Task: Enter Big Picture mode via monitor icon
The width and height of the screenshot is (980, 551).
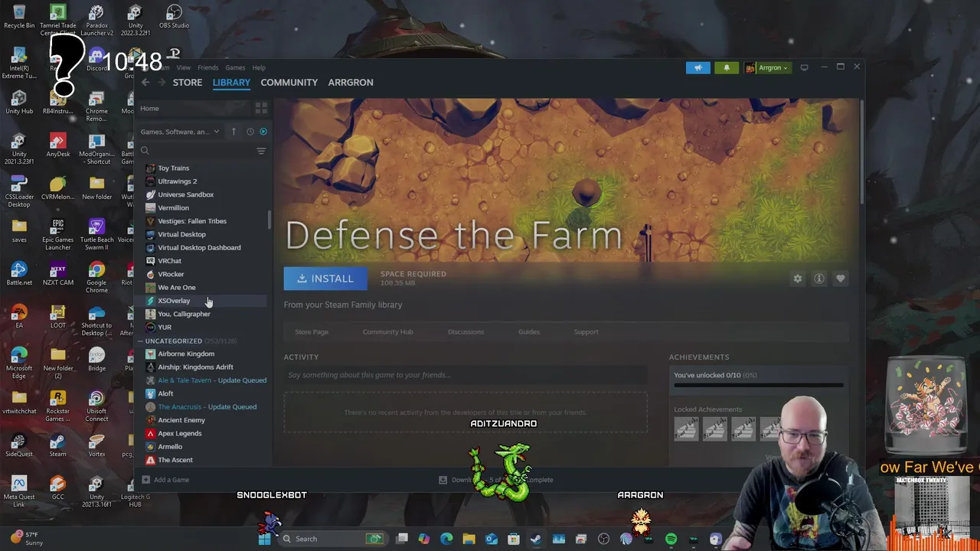Action: (x=804, y=67)
